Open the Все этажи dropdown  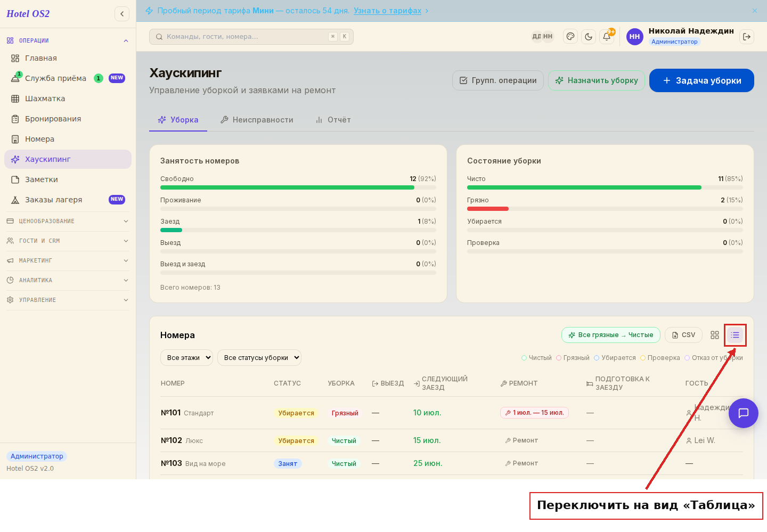[x=186, y=358]
